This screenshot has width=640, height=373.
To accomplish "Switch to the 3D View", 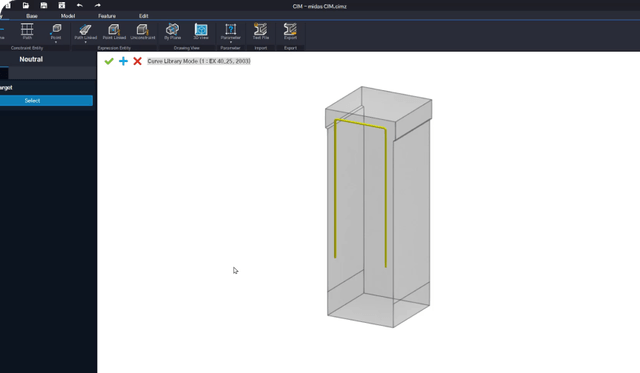I will pyautogui.click(x=201, y=31).
